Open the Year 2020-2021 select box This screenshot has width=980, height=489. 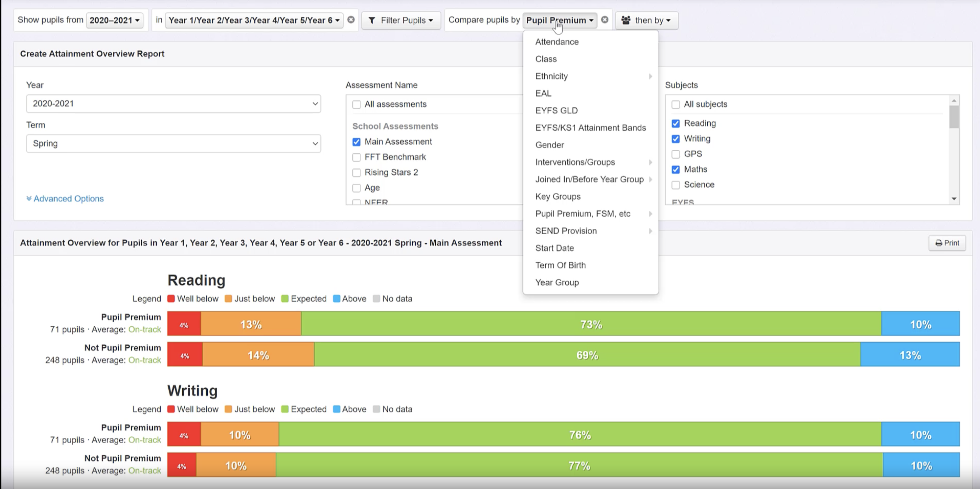tap(174, 104)
